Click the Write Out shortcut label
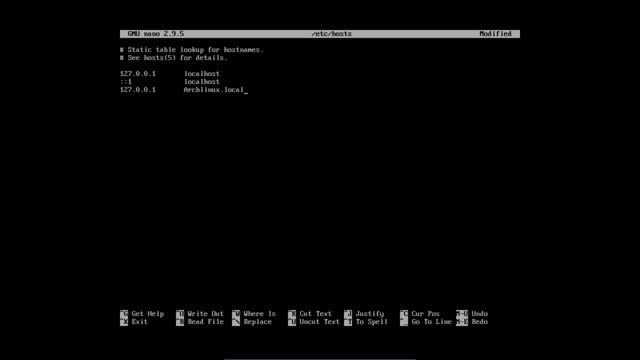 coord(205,314)
